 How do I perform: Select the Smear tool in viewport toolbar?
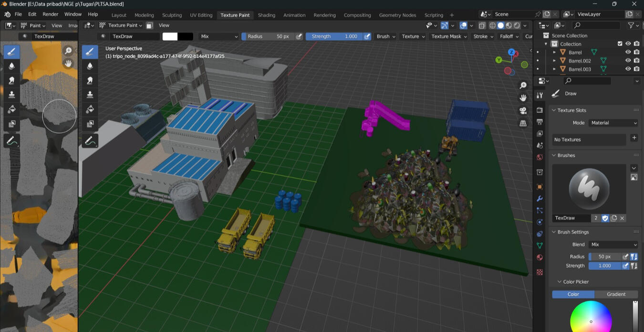(90, 81)
